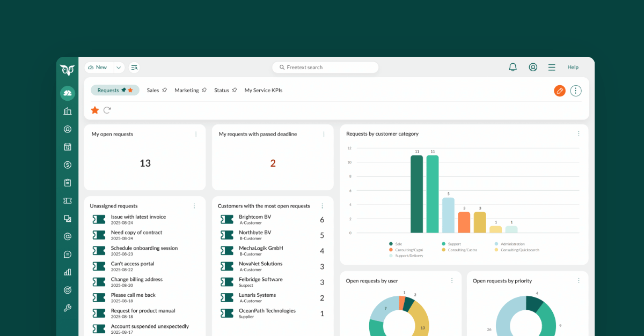This screenshot has height=336, width=644.
Task: Open the Marketing target icon in sidebar
Action: (x=67, y=290)
